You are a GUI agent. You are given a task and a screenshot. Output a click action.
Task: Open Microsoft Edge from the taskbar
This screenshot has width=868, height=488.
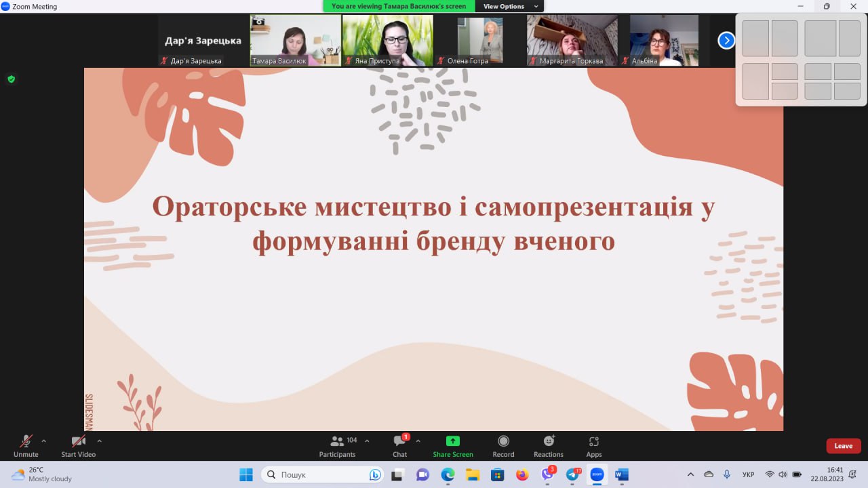(448, 474)
